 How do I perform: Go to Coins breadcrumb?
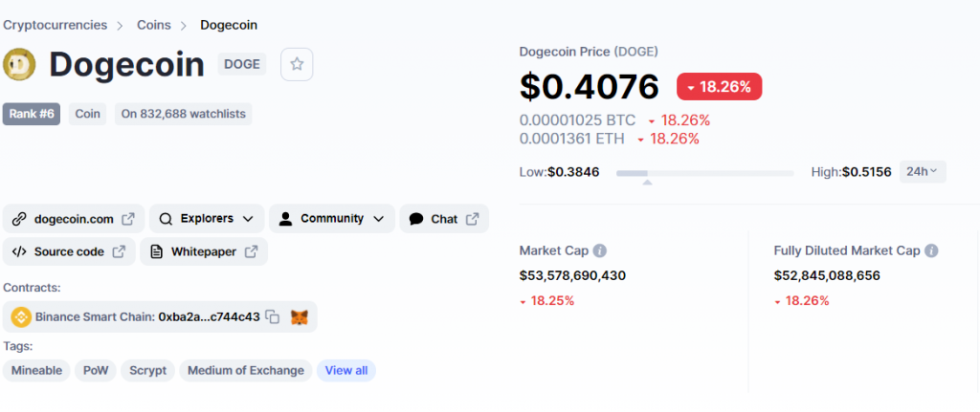[154, 25]
